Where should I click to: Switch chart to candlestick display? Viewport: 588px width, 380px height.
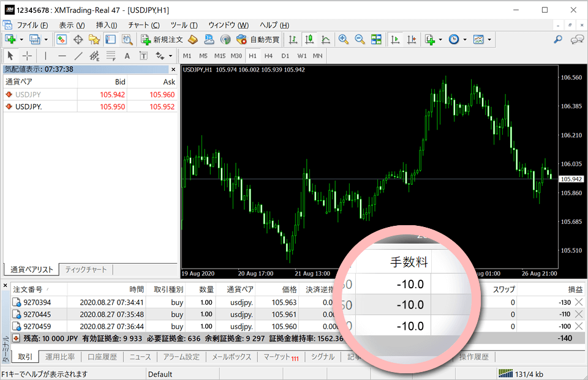[x=309, y=40]
